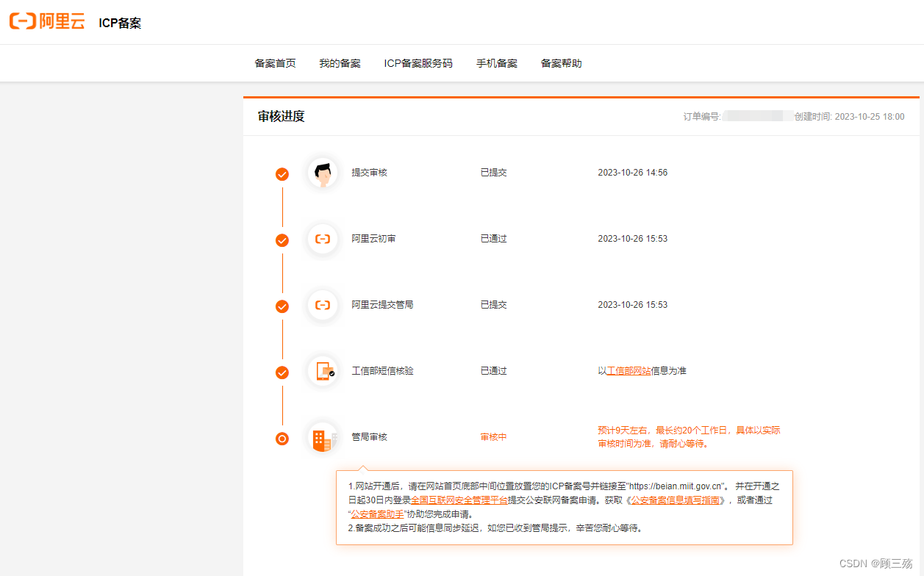
Task: Open the 公安备案助手 link
Action: point(378,514)
